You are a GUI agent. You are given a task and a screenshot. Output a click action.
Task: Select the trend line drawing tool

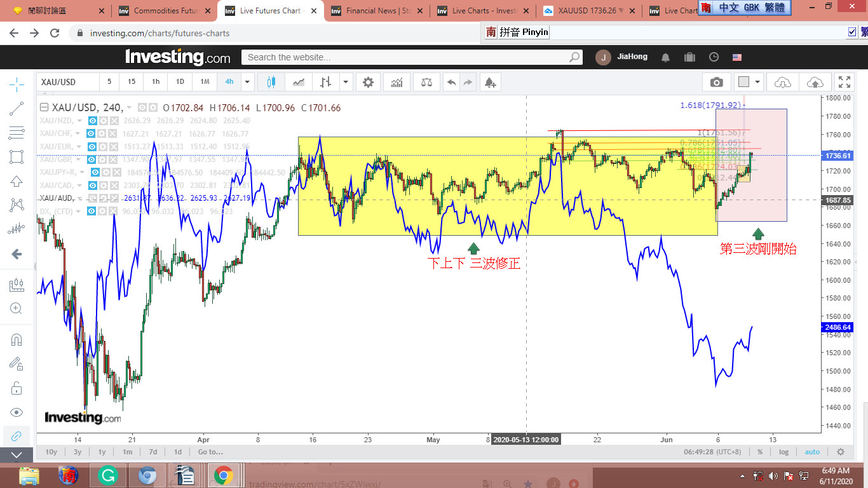(x=17, y=109)
